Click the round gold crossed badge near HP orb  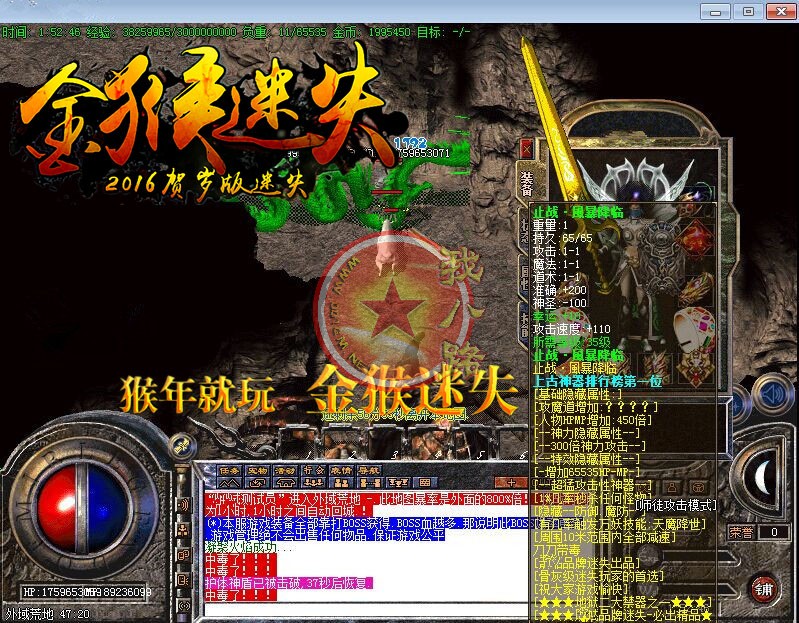[182, 446]
